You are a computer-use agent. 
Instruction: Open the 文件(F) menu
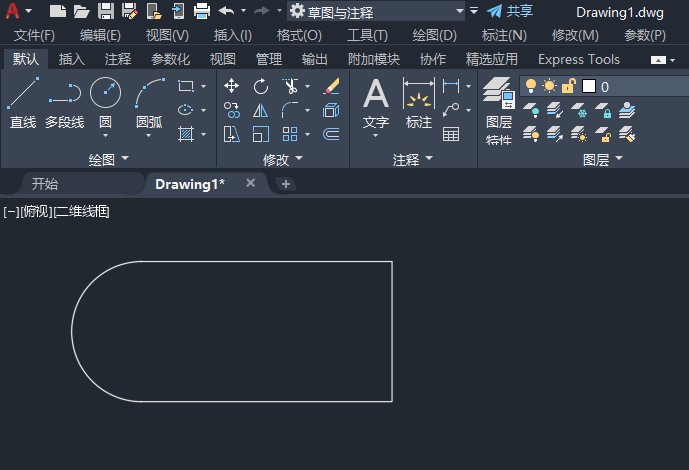tap(34, 36)
